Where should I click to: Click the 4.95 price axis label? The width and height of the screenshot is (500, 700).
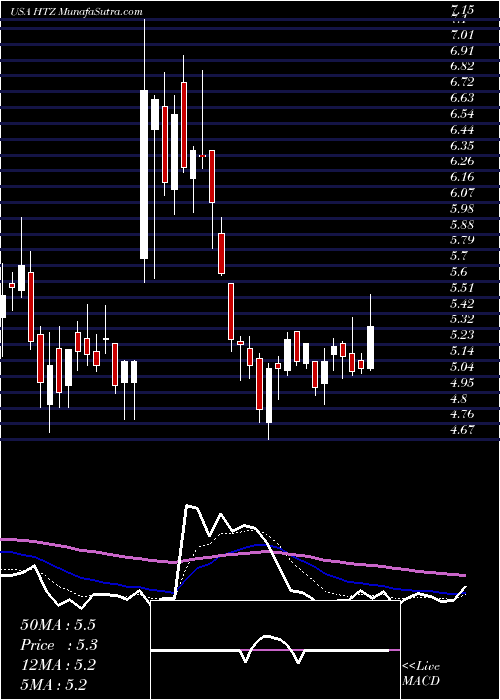tap(462, 383)
